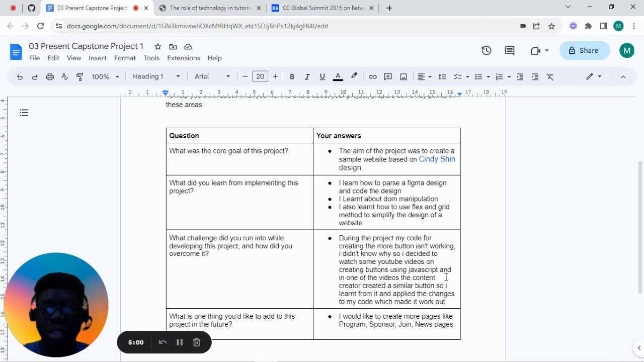Viewport: 644px width, 362px height.
Task: Run the spelling and grammar check
Action: (65, 77)
